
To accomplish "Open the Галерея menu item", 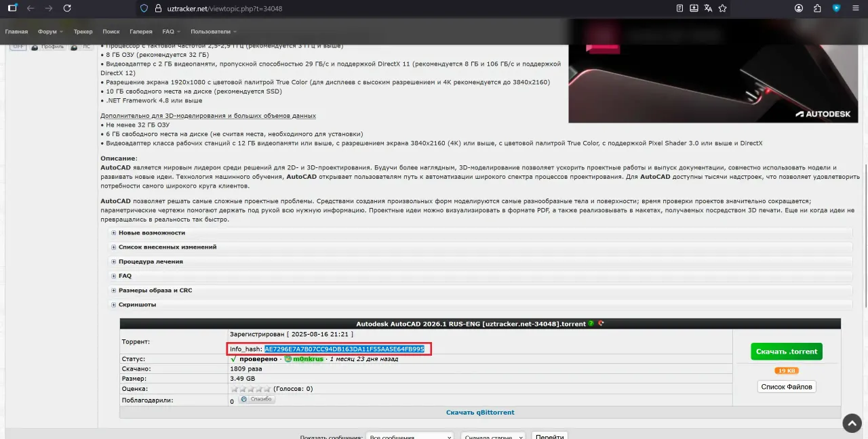I will [x=141, y=32].
